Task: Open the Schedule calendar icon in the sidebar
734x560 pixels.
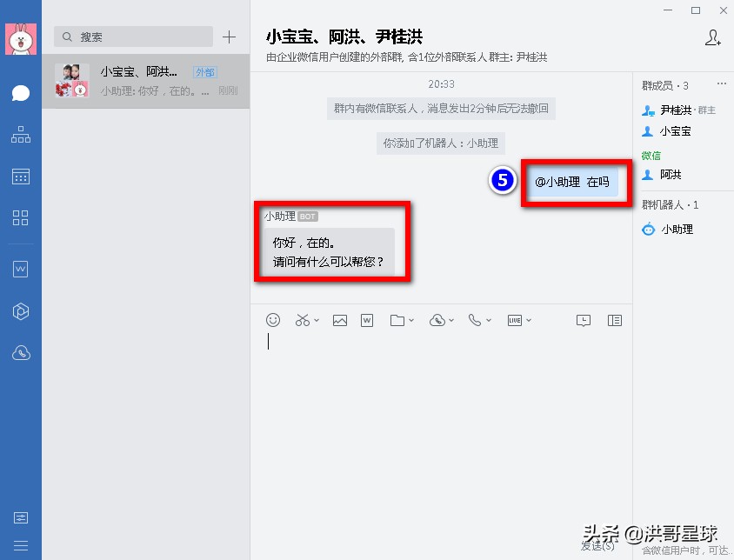Action: (x=20, y=177)
